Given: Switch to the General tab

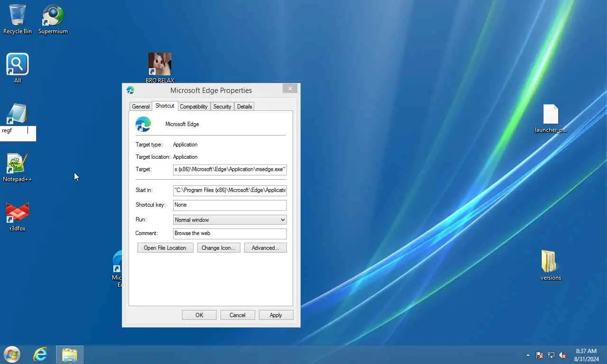Looking at the screenshot, I should [141, 107].
